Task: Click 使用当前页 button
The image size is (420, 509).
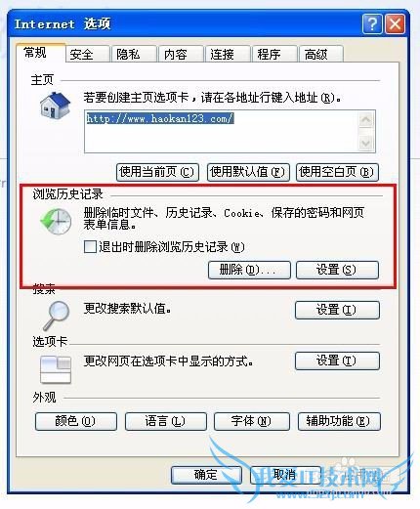Action: pyautogui.click(x=157, y=172)
